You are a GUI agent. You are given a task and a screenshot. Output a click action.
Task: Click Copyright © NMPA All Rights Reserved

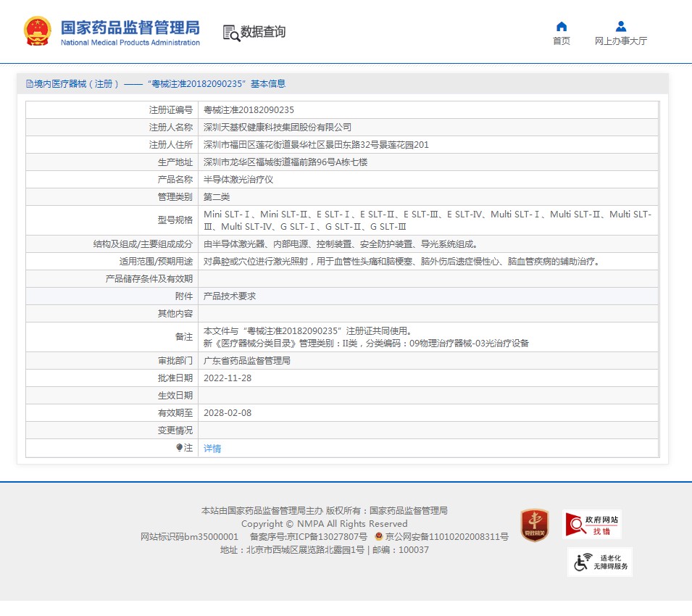325,524
